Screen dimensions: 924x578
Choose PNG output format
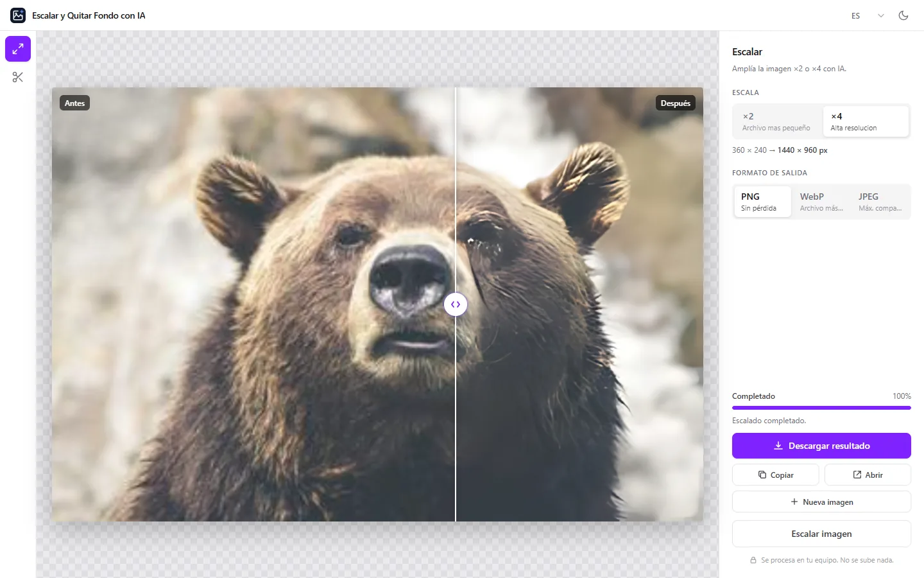(x=762, y=202)
